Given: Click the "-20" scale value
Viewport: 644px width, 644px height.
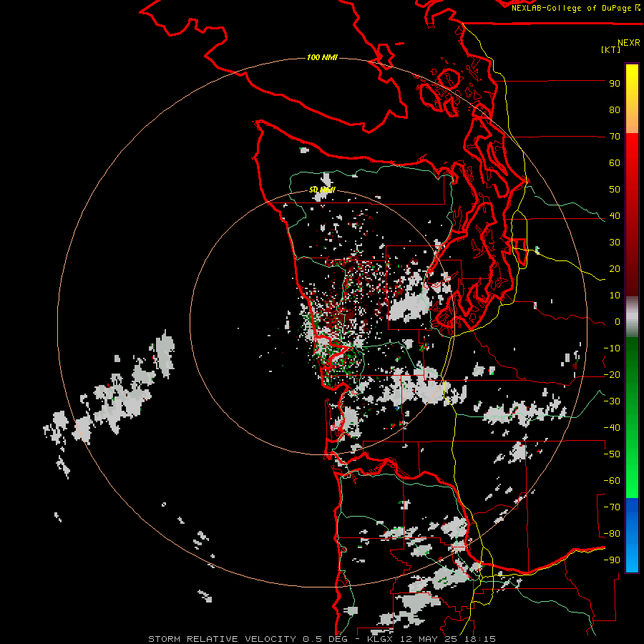Looking at the screenshot, I should pyautogui.click(x=612, y=375).
